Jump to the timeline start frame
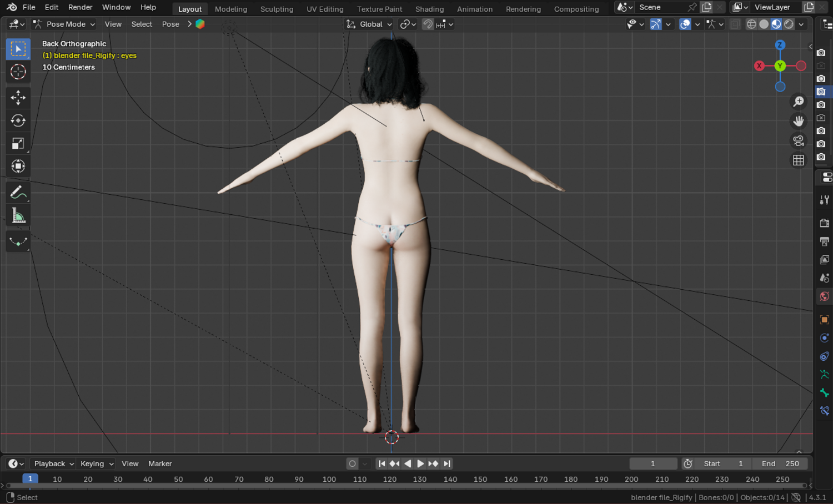833x504 pixels. [x=382, y=463]
